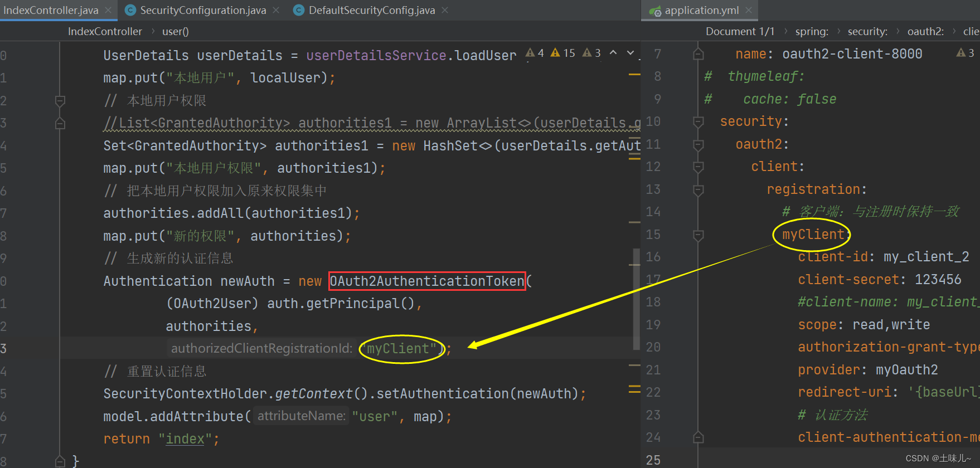Collapse the user() method closing brace fold

coord(60,461)
